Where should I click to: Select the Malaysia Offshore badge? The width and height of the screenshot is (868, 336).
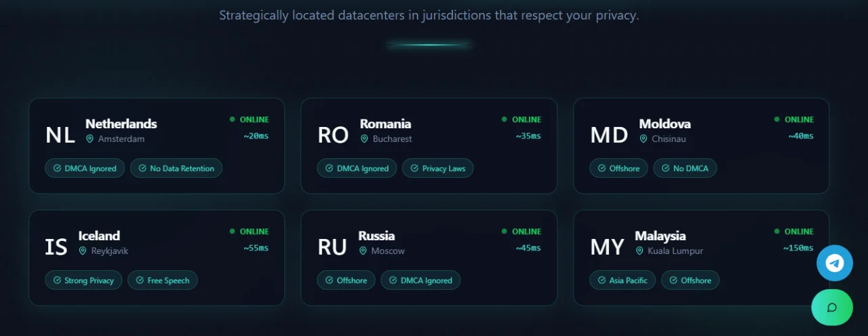[x=690, y=280]
